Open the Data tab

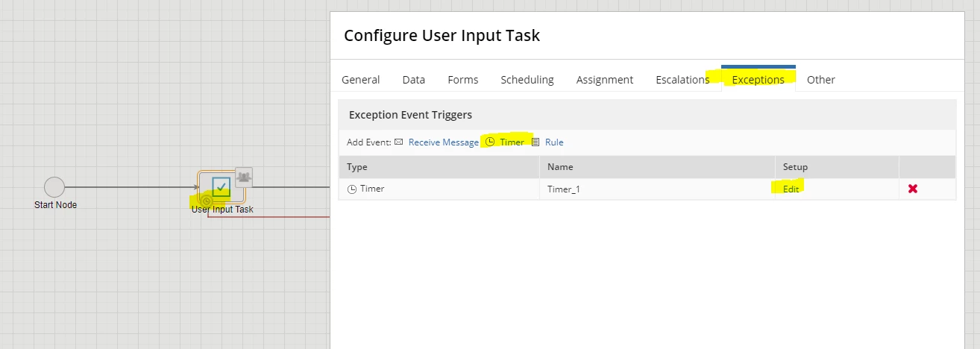[x=414, y=80]
